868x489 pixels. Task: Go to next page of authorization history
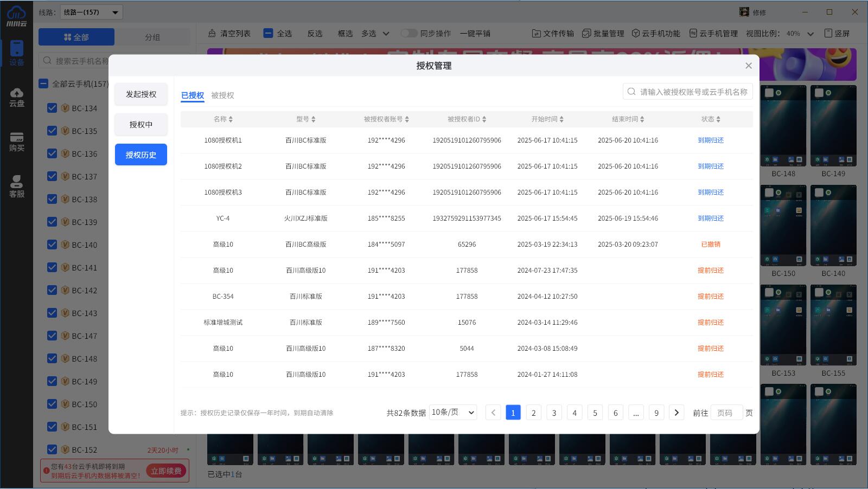(x=676, y=413)
